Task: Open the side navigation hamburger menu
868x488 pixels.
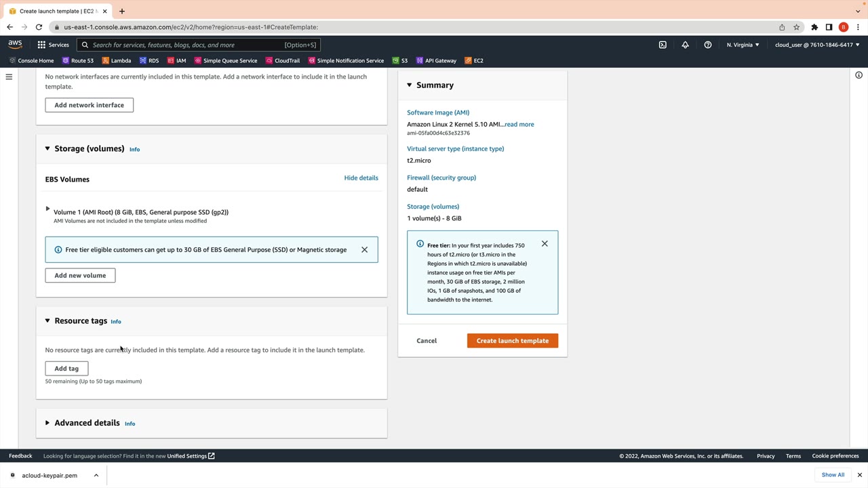Action: tap(9, 77)
